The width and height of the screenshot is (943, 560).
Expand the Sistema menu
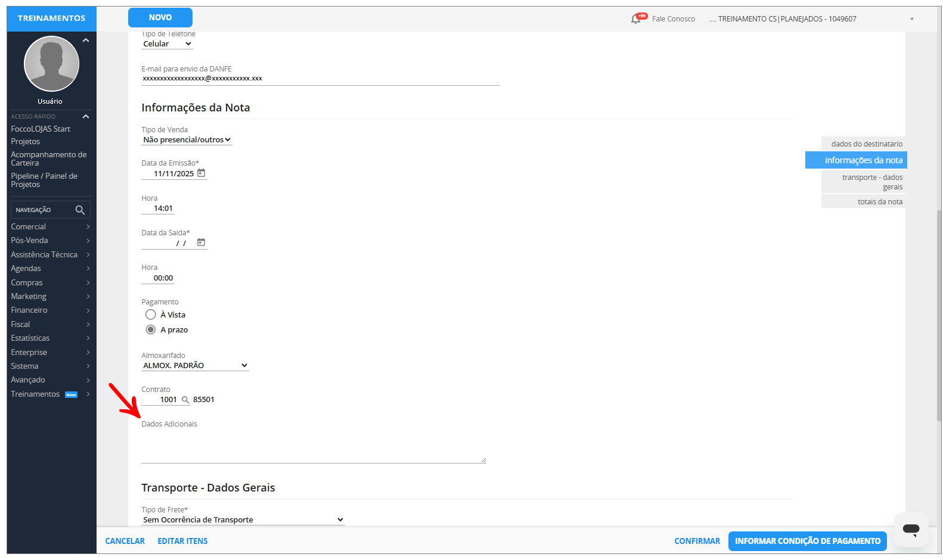tap(50, 366)
